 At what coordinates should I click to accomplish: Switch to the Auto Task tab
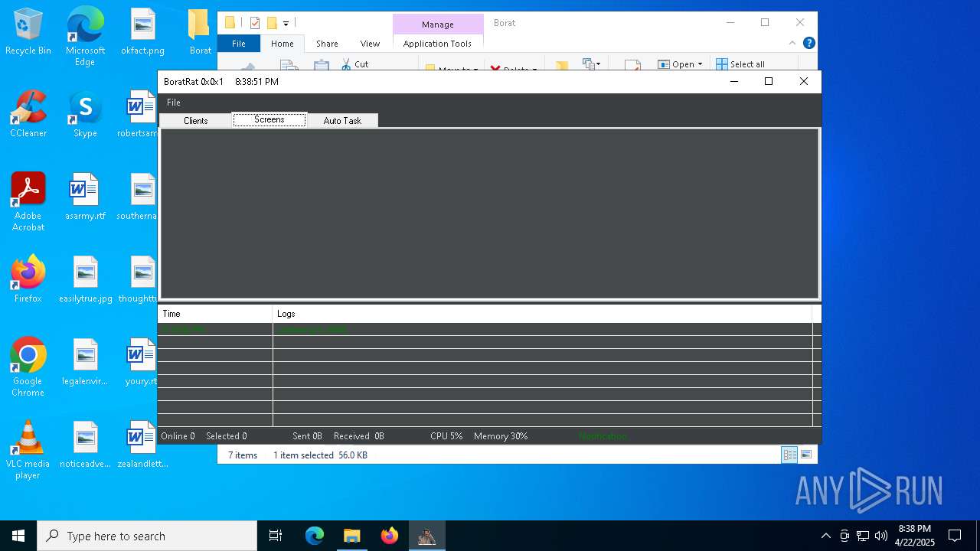pyautogui.click(x=342, y=121)
